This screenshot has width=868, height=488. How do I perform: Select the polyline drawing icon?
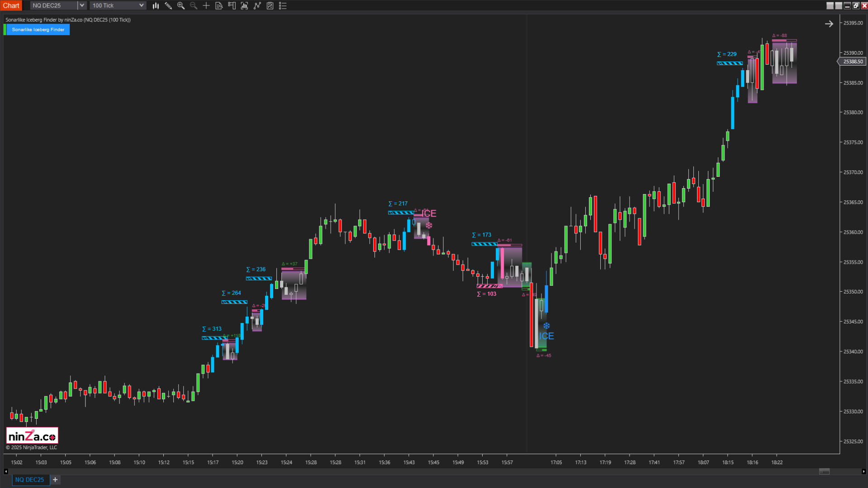[x=257, y=5]
